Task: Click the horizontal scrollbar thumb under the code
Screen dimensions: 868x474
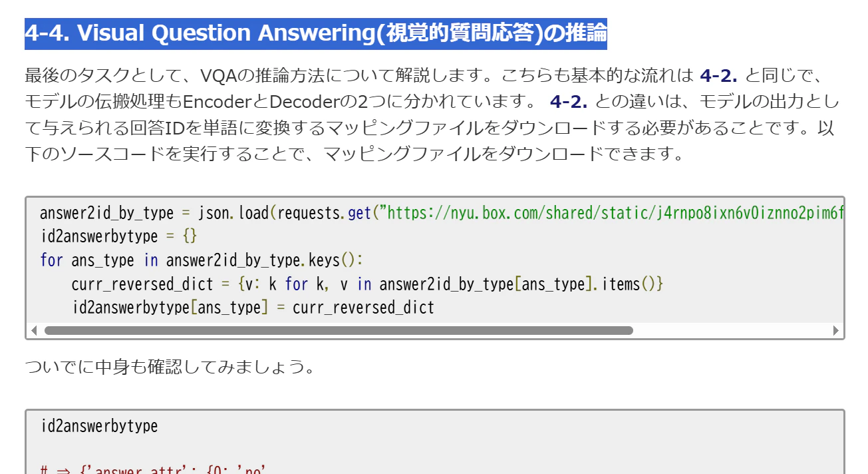Action: [339, 331]
